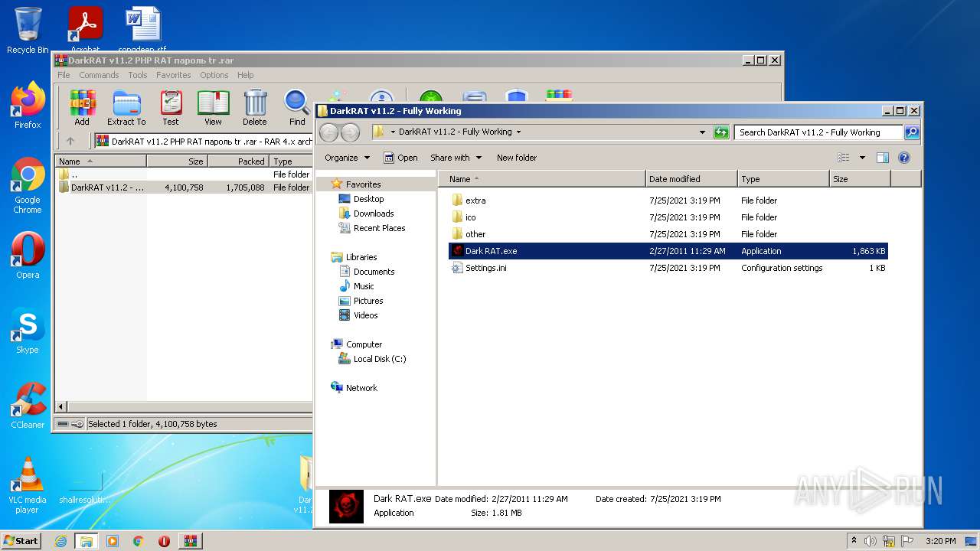The height and width of the screenshot is (551, 980).
Task: Click the Refresh button next to address bar
Action: [x=720, y=132]
